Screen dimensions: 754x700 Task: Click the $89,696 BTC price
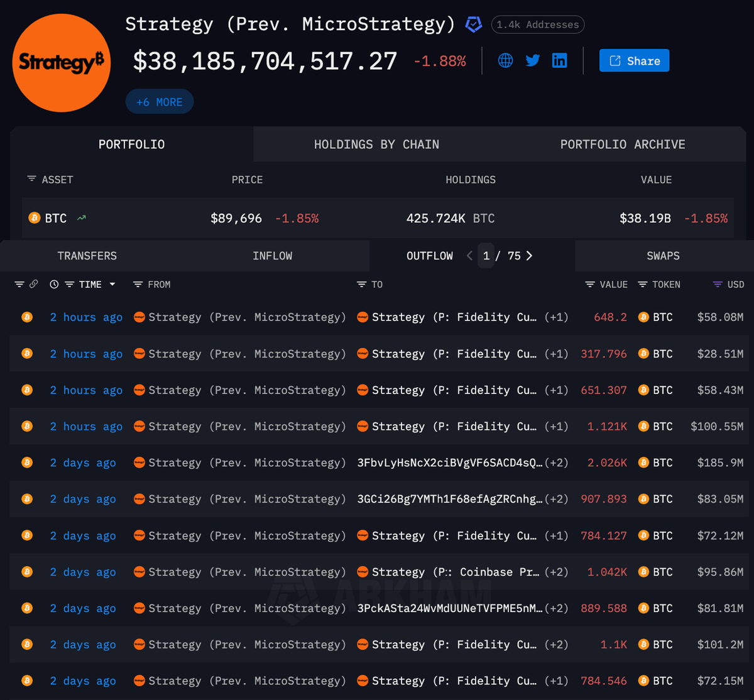tap(236, 218)
